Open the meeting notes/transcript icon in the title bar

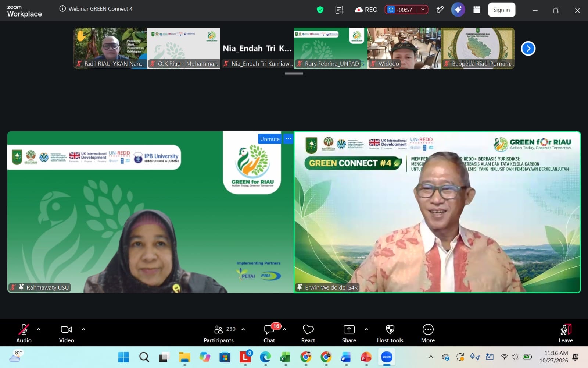pos(339,10)
